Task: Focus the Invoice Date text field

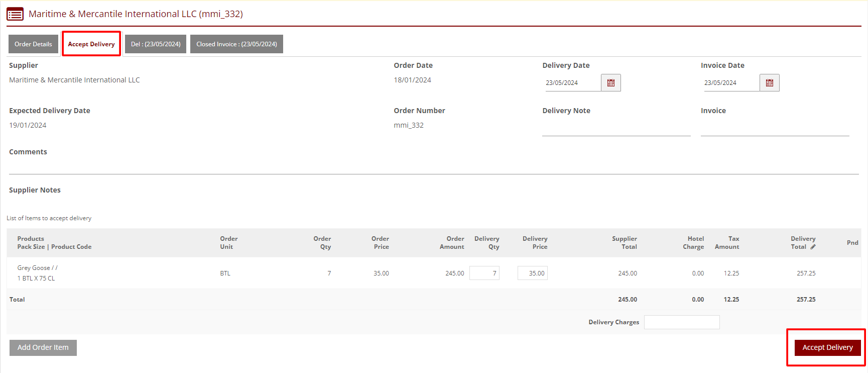Action: pyautogui.click(x=731, y=83)
